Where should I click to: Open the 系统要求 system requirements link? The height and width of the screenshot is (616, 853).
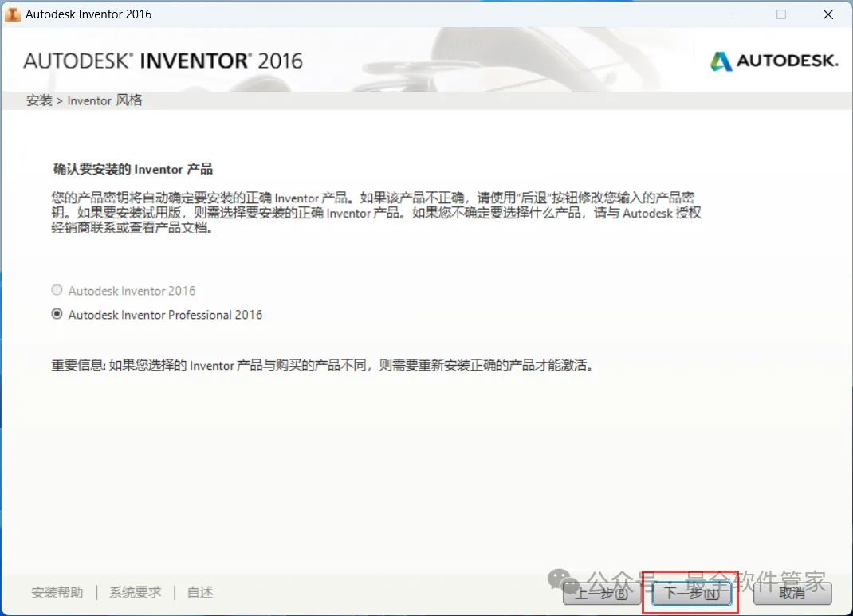tap(136, 592)
